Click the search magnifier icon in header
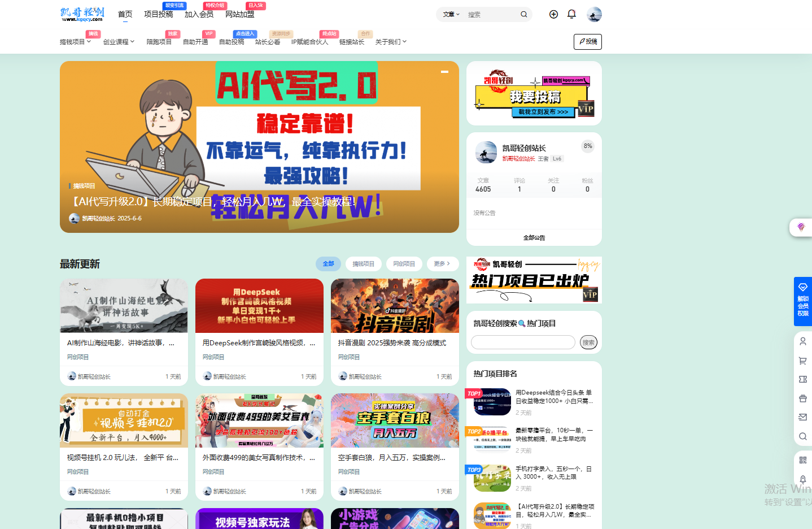 pyautogui.click(x=524, y=14)
